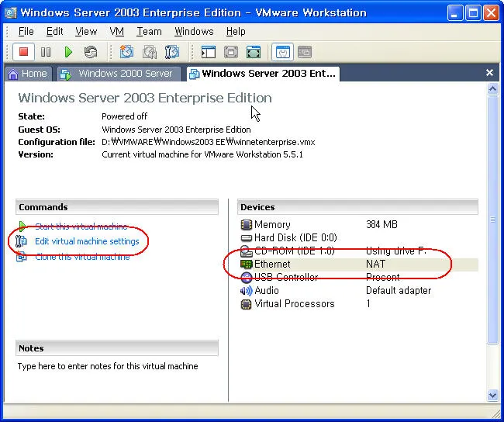Click the scrollbar down arrow
The height and width of the screenshot is (422, 504).
(x=492, y=396)
